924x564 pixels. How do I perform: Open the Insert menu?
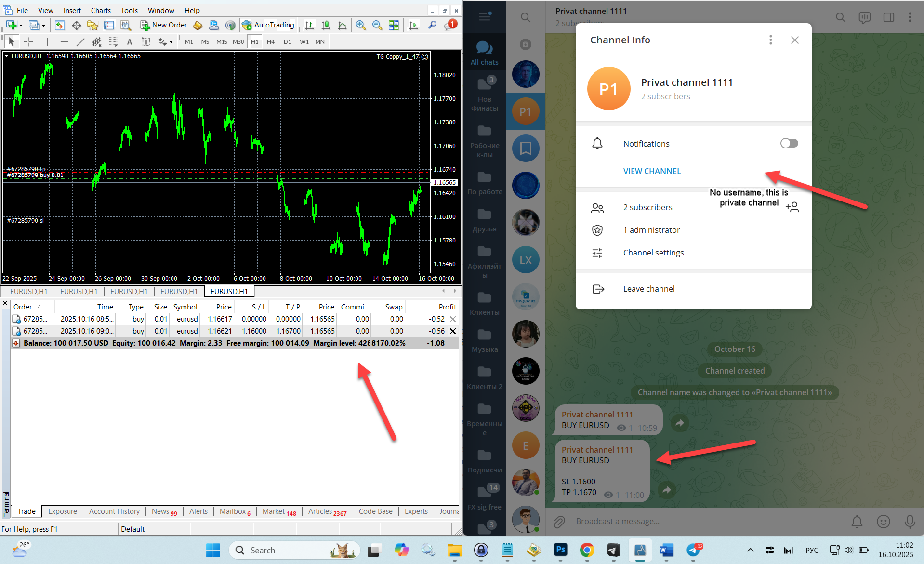[x=72, y=10]
